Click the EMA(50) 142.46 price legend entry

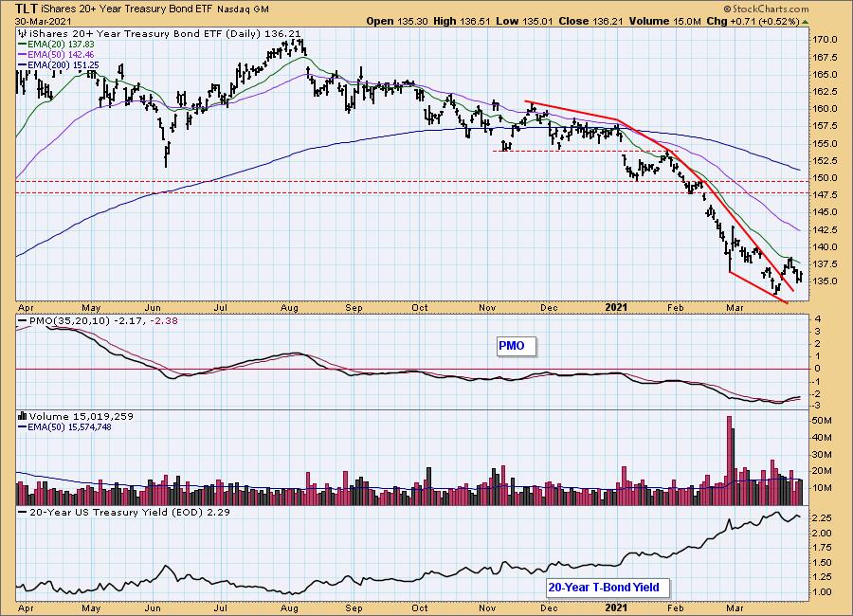(x=56, y=54)
